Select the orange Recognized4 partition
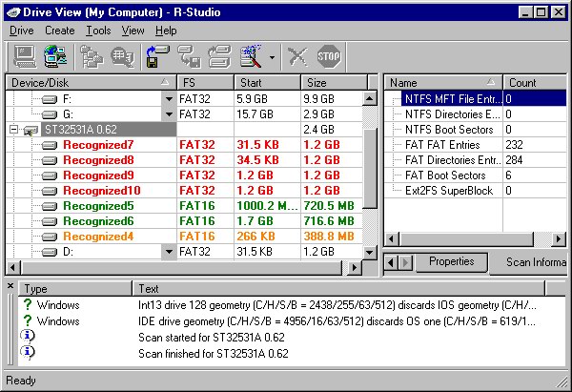 click(98, 237)
